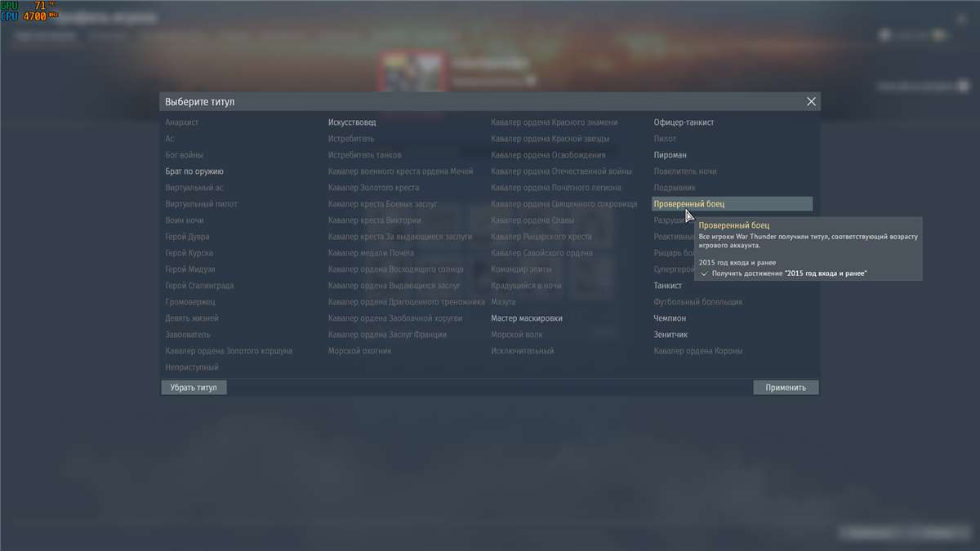980x551 pixels.
Task: Select Кавалер ордена Отечественной войны
Action: click(x=561, y=171)
